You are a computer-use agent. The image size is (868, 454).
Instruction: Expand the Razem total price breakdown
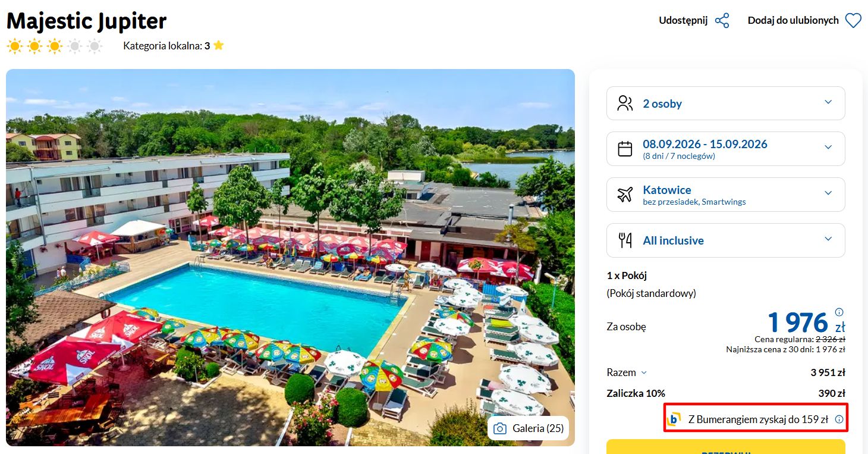pyautogui.click(x=627, y=372)
